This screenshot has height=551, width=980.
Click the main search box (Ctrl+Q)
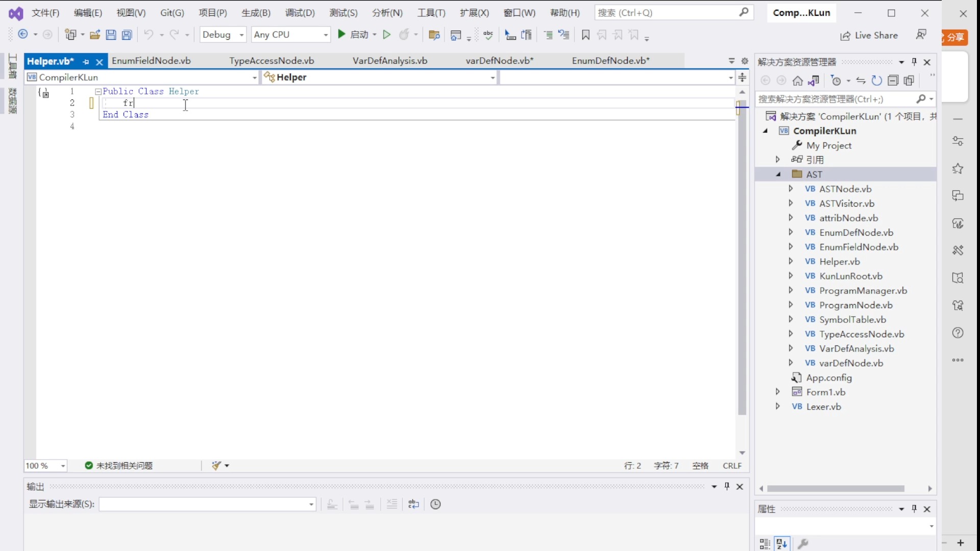tap(667, 13)
